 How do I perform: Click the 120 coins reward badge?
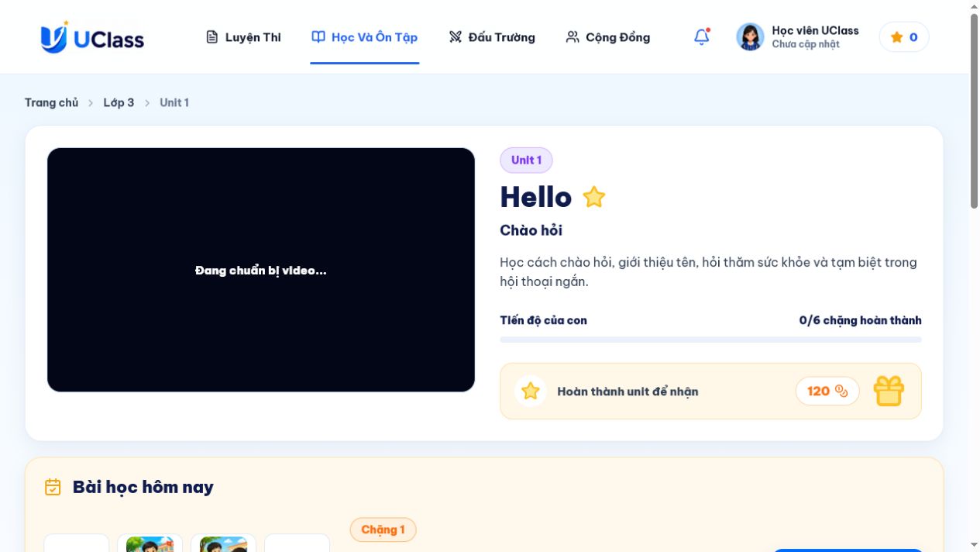click(x=827, y=391)
